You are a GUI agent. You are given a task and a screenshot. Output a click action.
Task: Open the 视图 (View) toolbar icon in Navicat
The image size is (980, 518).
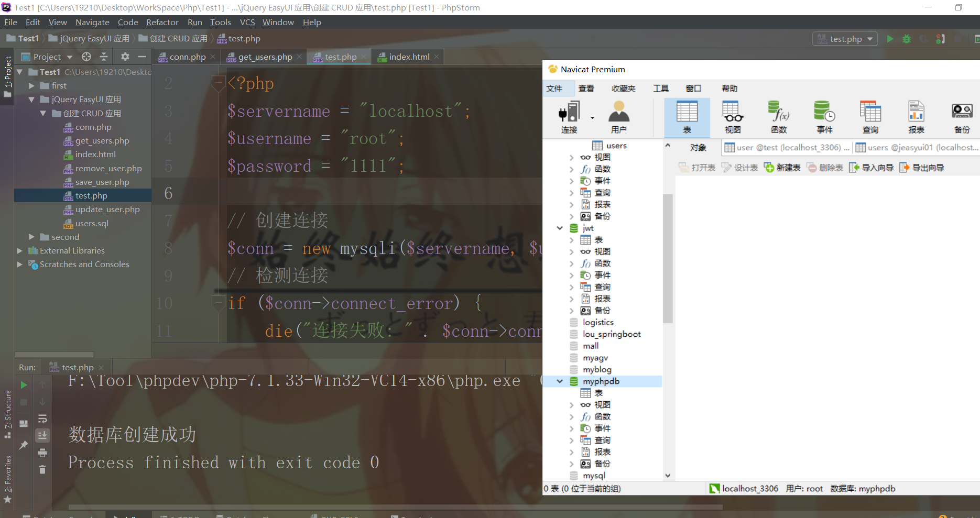733,117
